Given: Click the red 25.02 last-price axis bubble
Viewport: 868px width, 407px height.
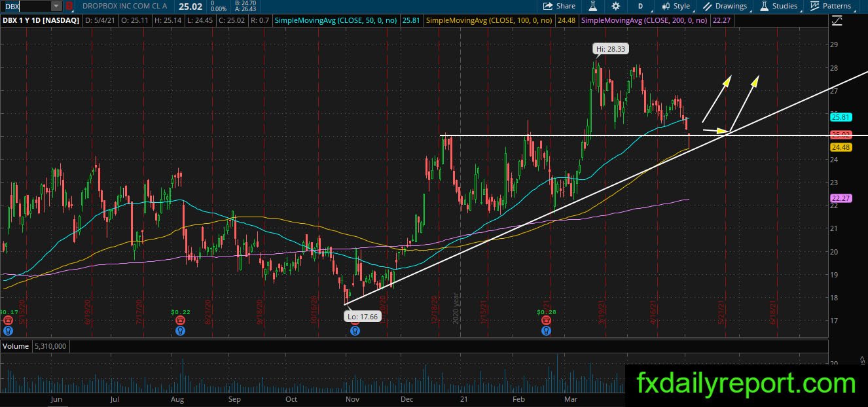Looking at the screenshot, I should 840,135.
